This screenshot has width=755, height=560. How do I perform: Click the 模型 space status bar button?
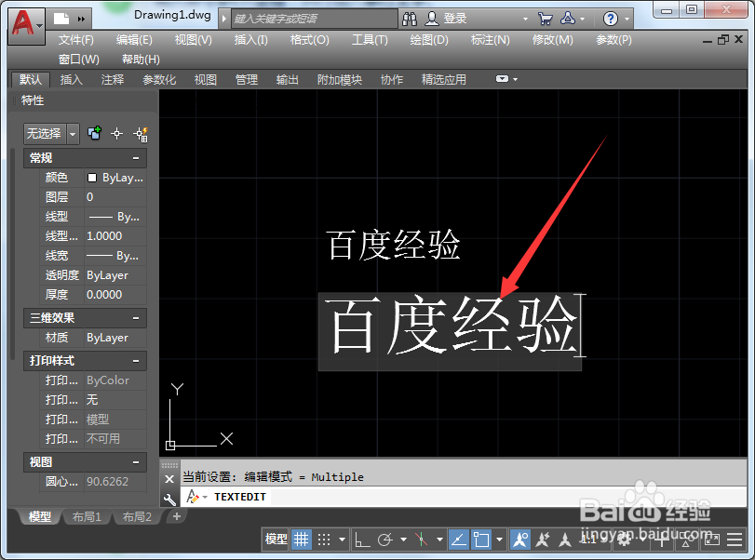click(276, 540)
